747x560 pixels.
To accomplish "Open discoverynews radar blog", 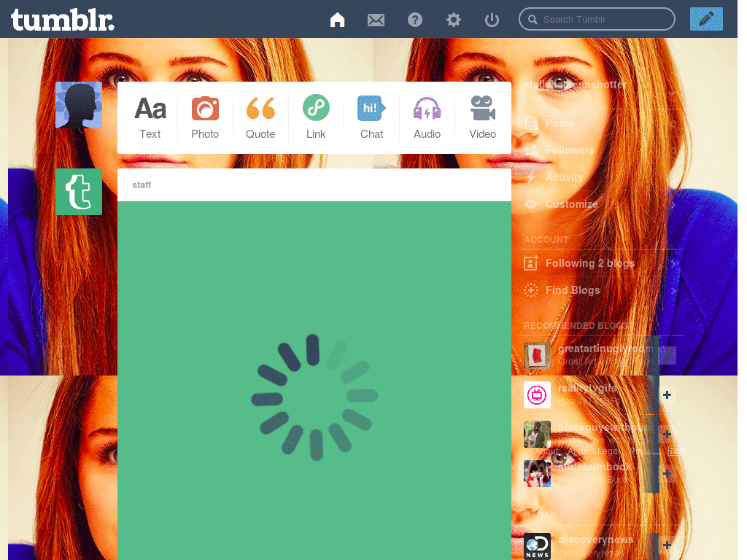I will click(x=596, y=540).
